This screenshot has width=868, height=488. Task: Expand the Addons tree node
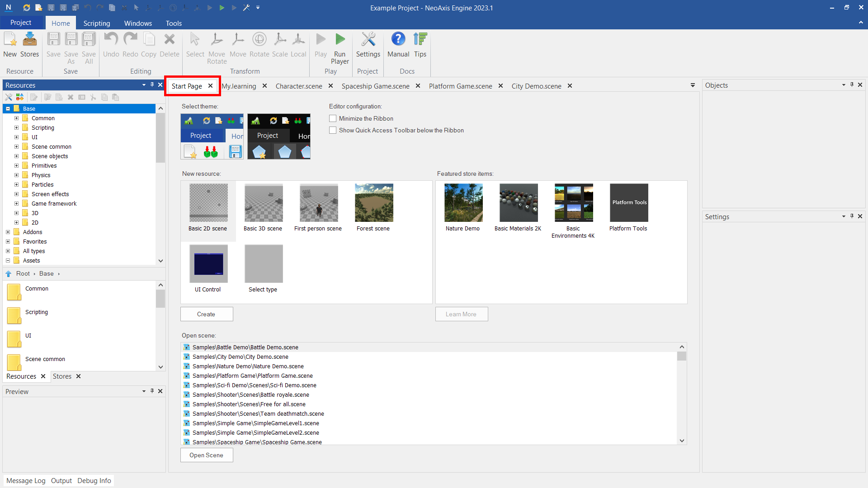(8, 232)
